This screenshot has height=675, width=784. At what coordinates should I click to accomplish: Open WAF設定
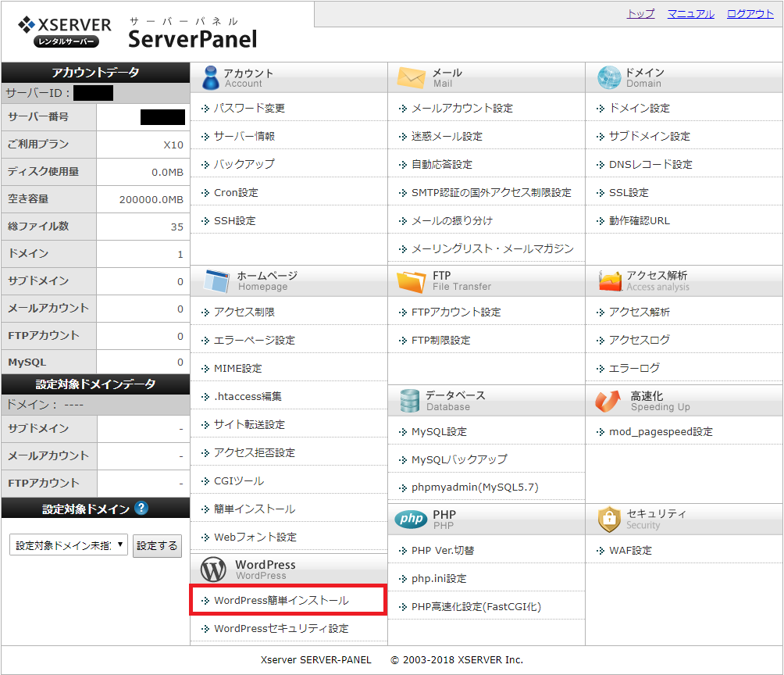tap(630, 551)
